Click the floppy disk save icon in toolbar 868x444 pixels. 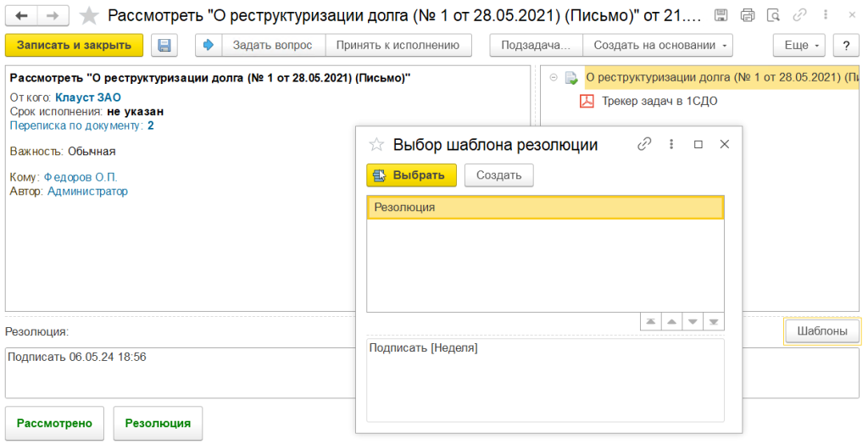pyautogui.click(x=164, y=45)
